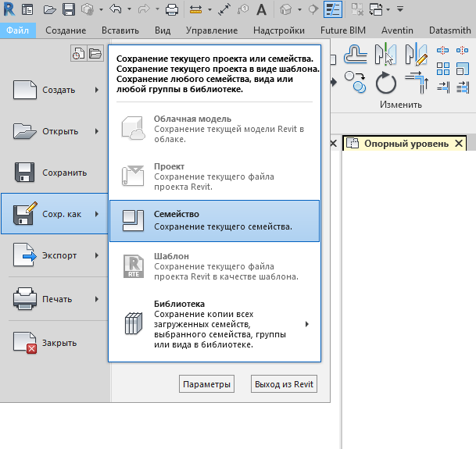Open file via Quick Access folder icon
Image resolution: width=476 pixels, height=449 pixels.
49,9
